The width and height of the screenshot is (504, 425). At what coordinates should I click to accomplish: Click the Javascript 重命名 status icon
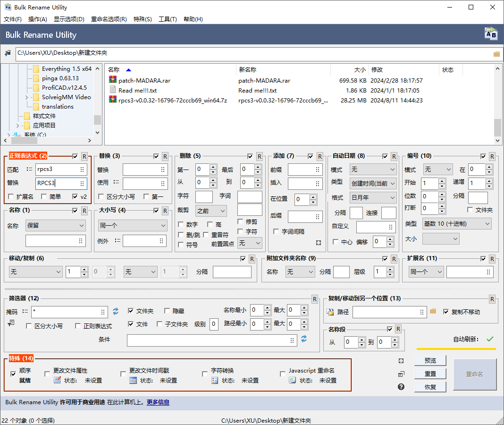click(292, 380)
